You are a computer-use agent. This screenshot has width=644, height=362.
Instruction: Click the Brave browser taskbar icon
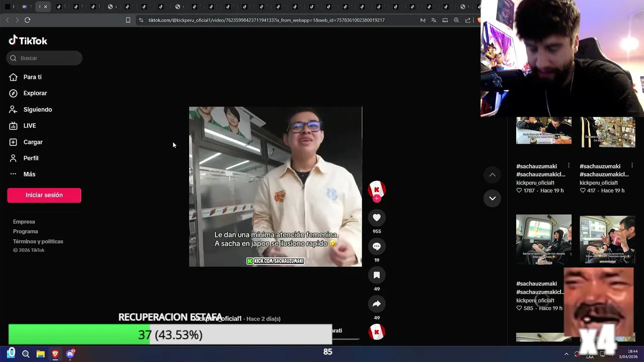[x=55, y=354]
